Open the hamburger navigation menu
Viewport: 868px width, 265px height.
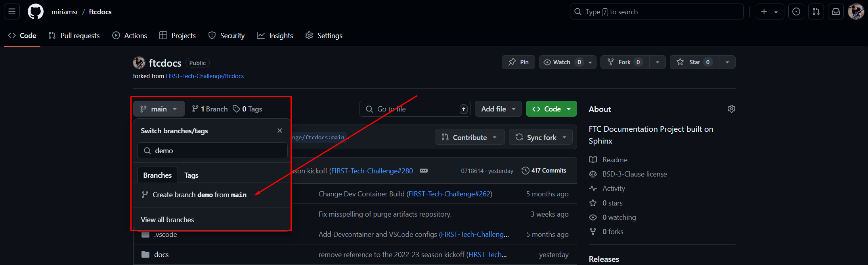(12, 12)
